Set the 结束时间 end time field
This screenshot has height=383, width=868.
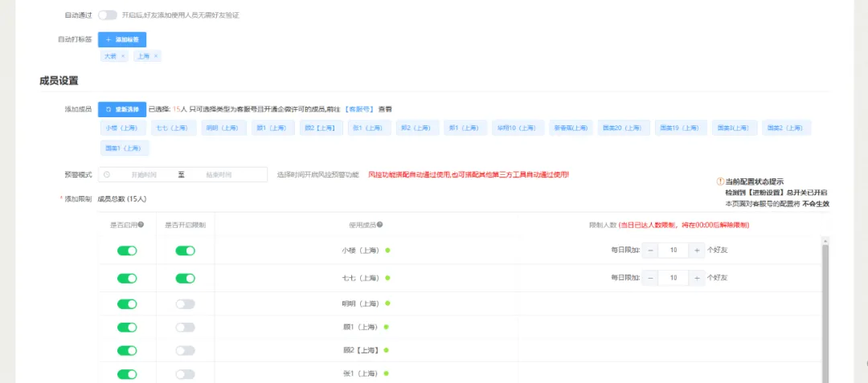click(219, 175)
